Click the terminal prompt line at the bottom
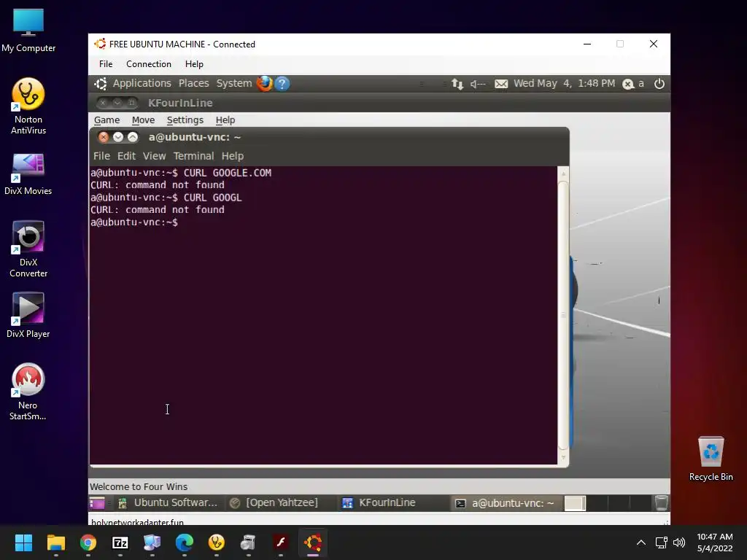This screenshot has height=560, width=747. point(134,222)
